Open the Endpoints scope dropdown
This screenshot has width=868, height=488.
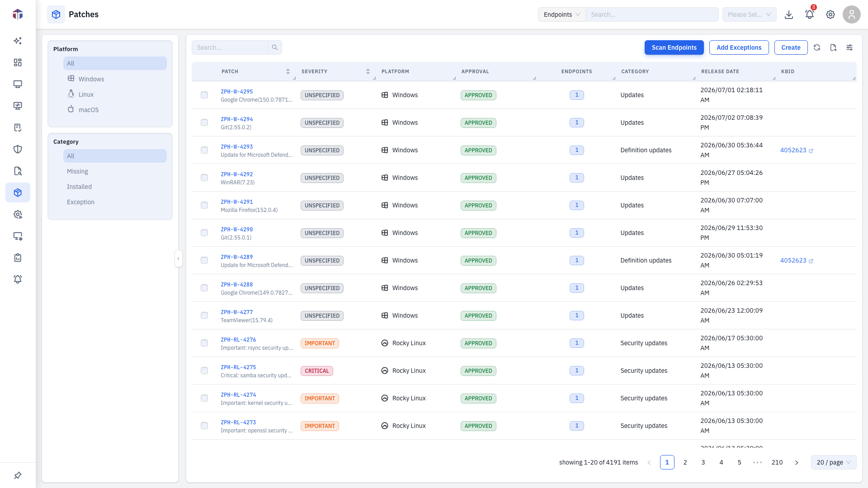click(562, 14)
